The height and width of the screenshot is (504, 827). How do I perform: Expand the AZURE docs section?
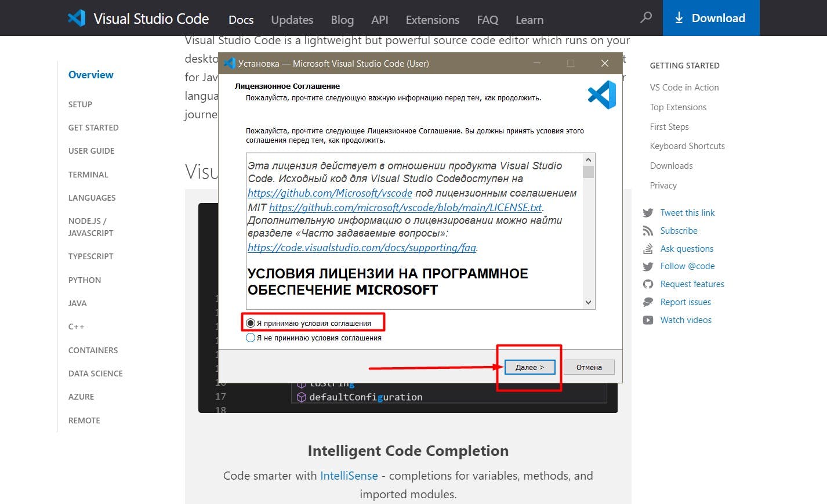(81, 397)
